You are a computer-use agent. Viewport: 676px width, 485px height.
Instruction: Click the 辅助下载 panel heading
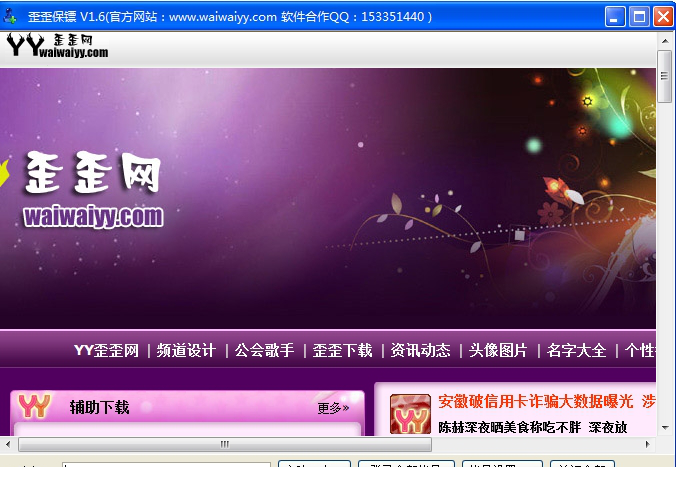pos(100,407)
